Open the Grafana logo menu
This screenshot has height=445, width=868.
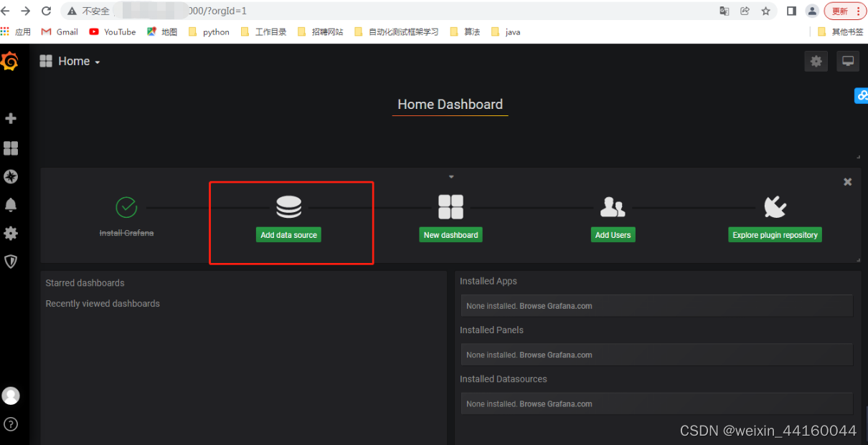coord(10,62)
